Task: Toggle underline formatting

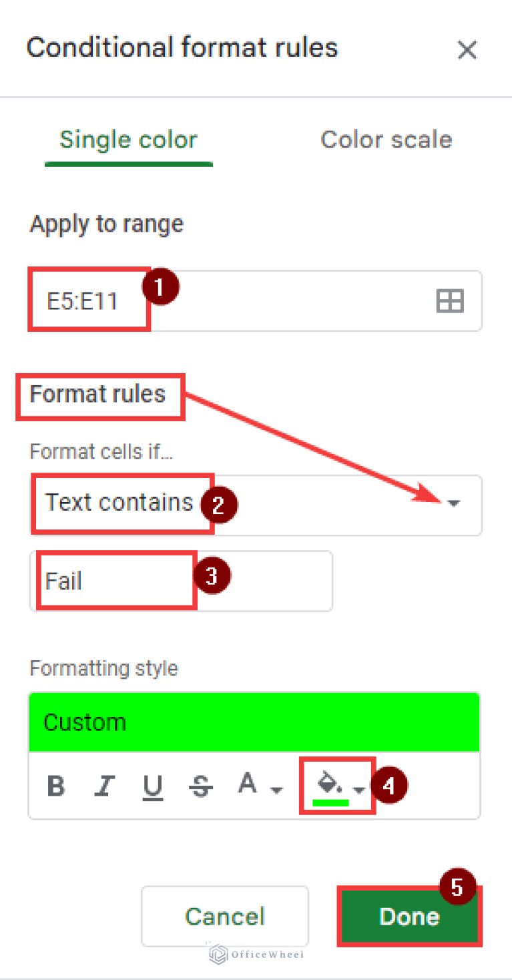Action: [x=153, y=786]
